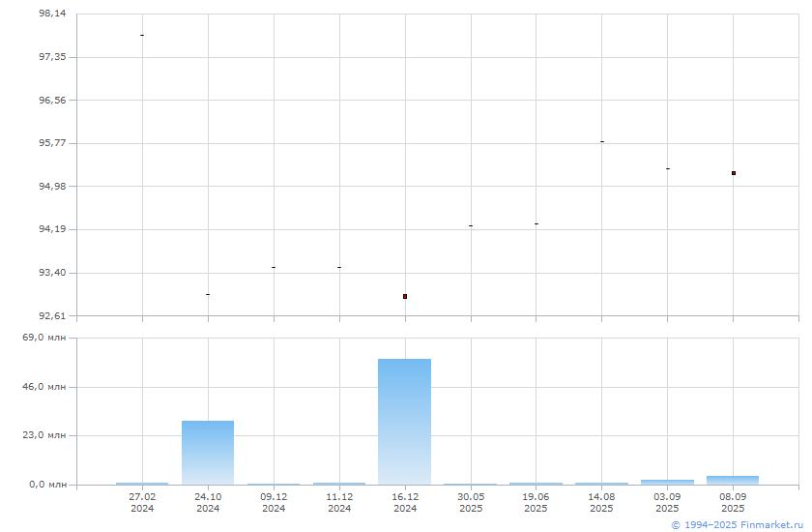Image resolution: width=812 pixels, height=532 pixels.
Task: Click the price point for 19.06 2025
Action: (536, 223)
